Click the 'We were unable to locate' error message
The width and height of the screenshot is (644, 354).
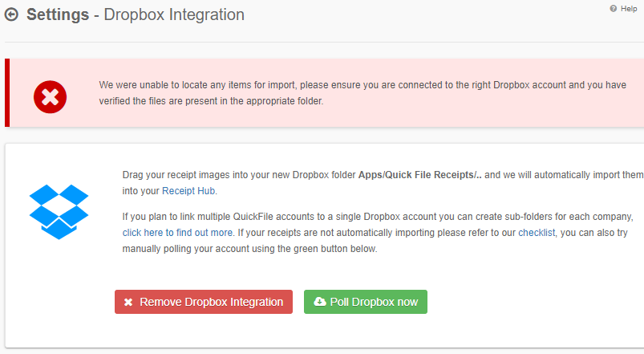363,93
